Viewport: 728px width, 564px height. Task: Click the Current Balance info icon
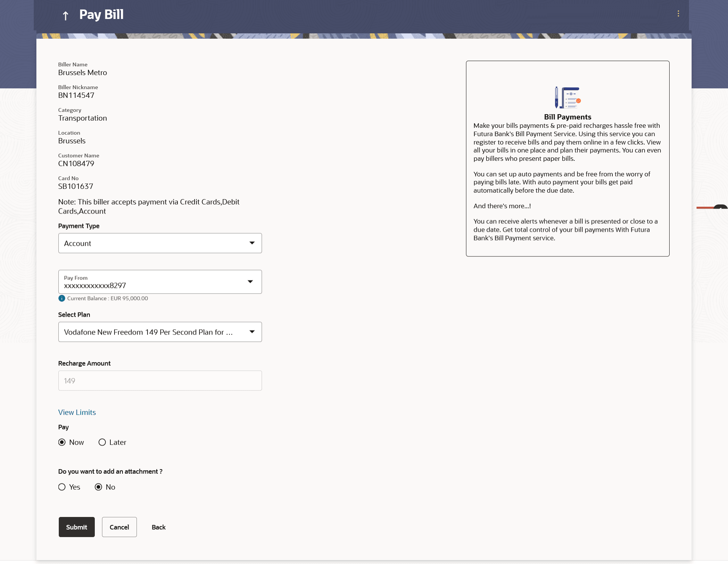[x=61, y=298]
